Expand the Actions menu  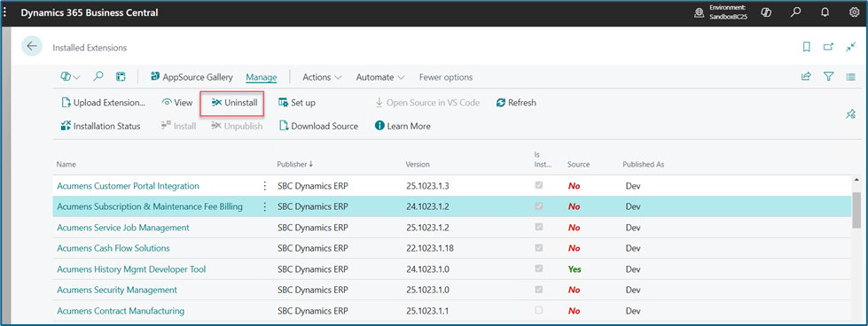(322, 77)
